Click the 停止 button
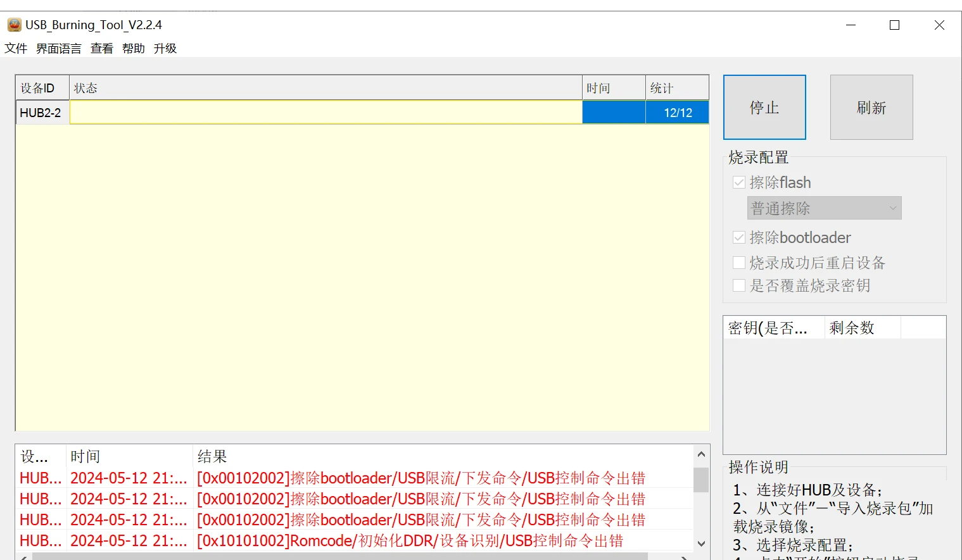962x560 pixels. [764, 108]
